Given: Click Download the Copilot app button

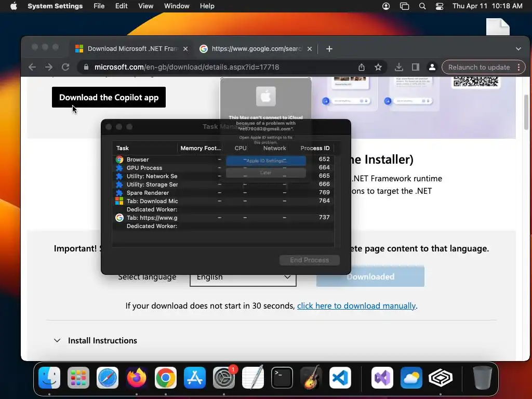Looking at the screenshot, I should tap(109, 97).
